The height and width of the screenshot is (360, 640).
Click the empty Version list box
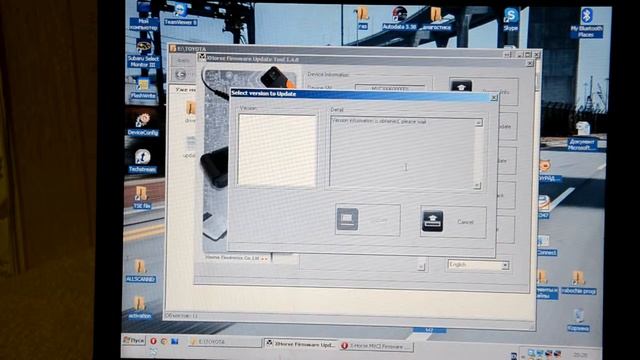point(277,151)
